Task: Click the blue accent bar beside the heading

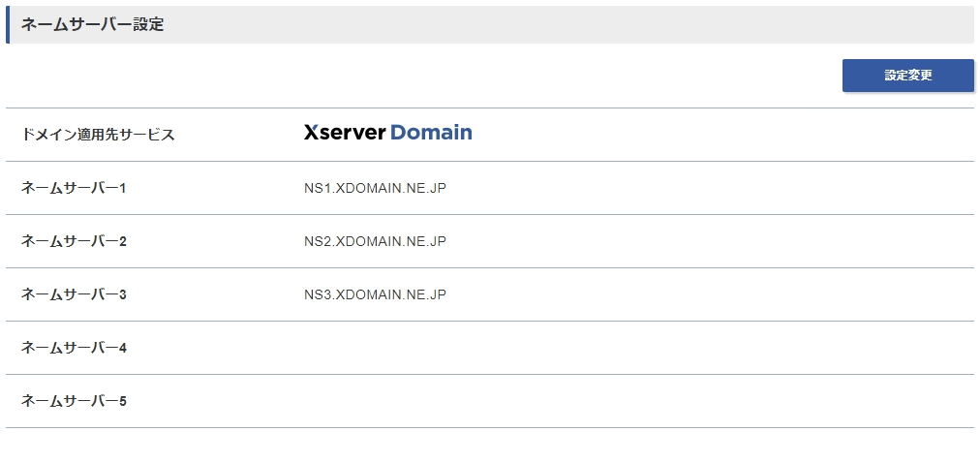Action: [8, 24]
